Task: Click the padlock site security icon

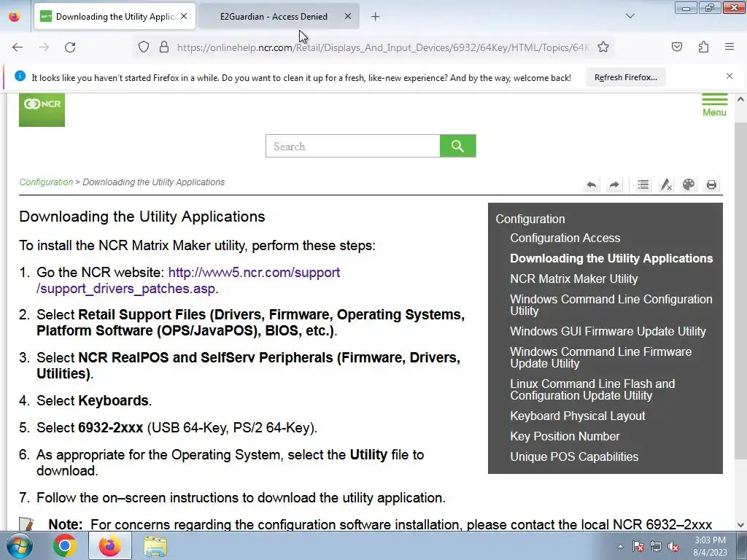Action: (164, 47)
